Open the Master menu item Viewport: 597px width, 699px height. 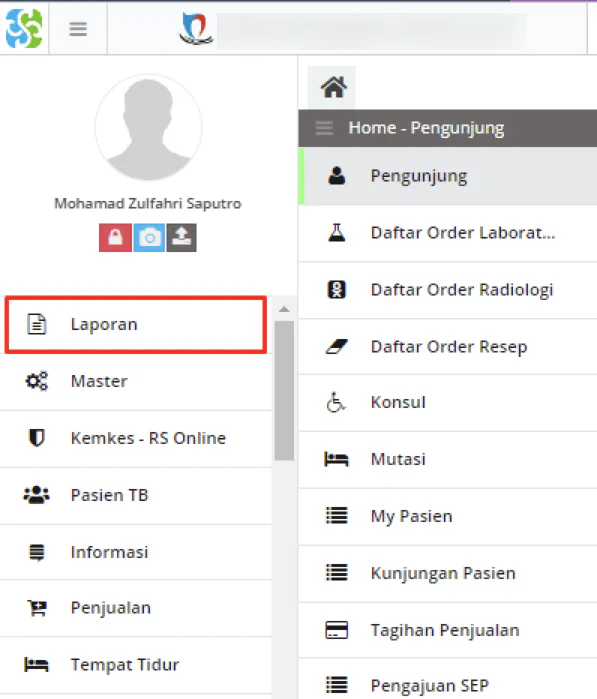(136, 382)
